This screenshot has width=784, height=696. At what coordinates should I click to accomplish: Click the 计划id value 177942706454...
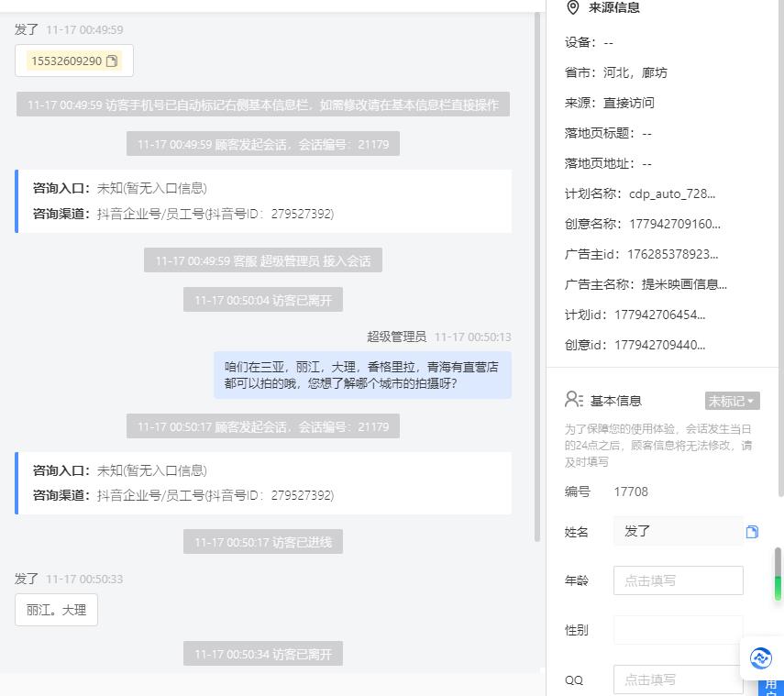click(659, 315)
